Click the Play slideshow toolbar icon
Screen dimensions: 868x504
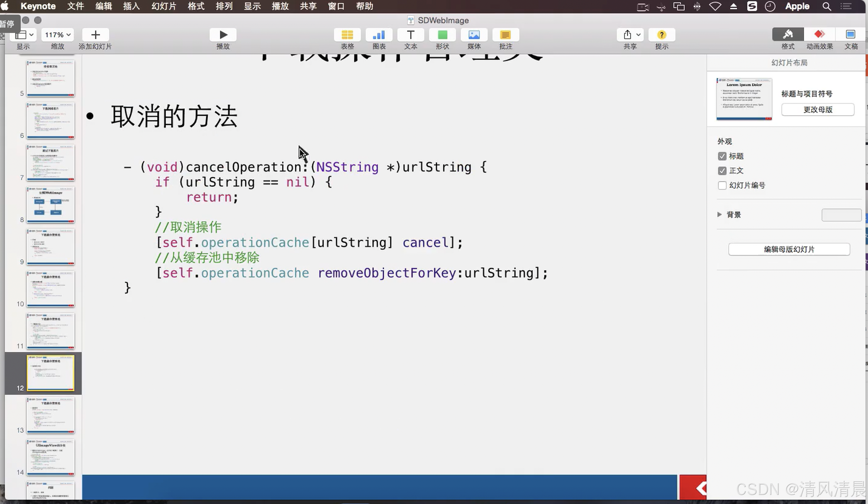point(223,35)
